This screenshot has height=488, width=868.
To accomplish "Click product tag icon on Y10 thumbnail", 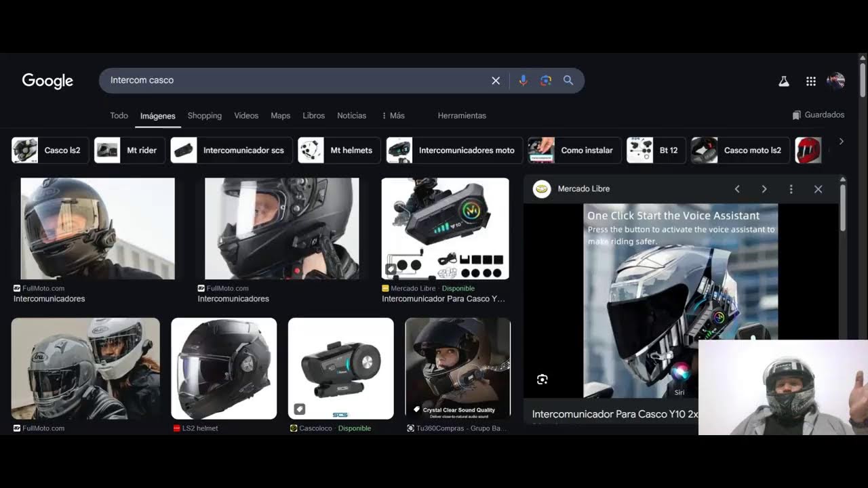I will pyautogui.click(x=391, y=270).
